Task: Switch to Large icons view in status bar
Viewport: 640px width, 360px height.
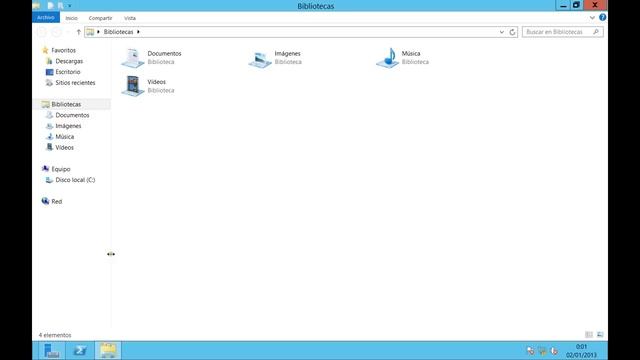Action: click(600, 335)
